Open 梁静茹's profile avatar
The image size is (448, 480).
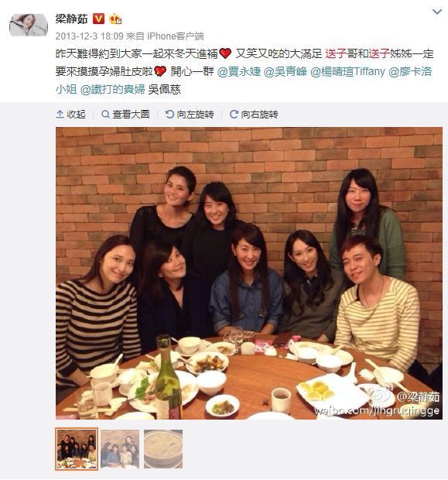pyautogui.click(x=29, y=25)
